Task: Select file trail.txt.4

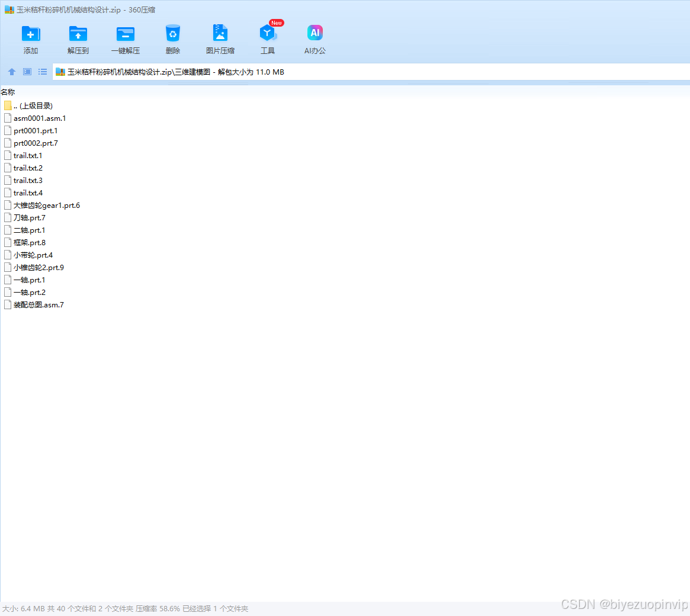Action: [28, 192]
